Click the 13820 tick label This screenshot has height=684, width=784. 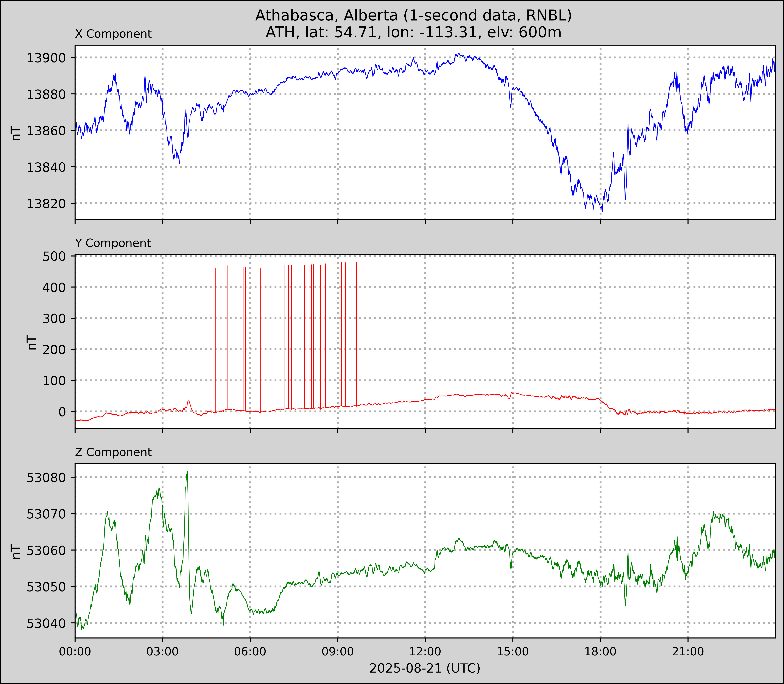[46, 203]
